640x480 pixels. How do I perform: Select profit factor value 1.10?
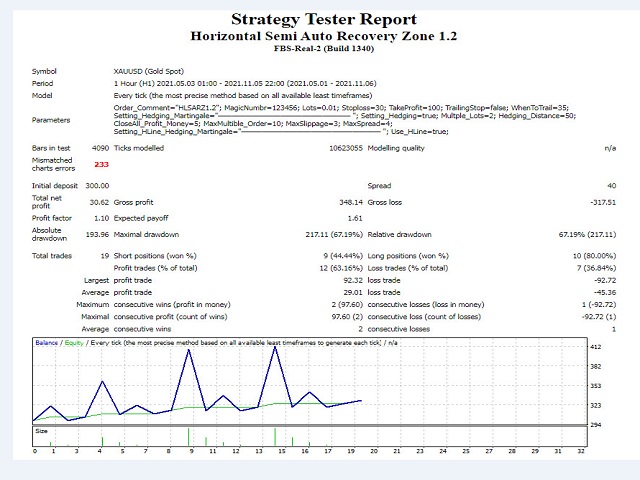coord(102,218)
